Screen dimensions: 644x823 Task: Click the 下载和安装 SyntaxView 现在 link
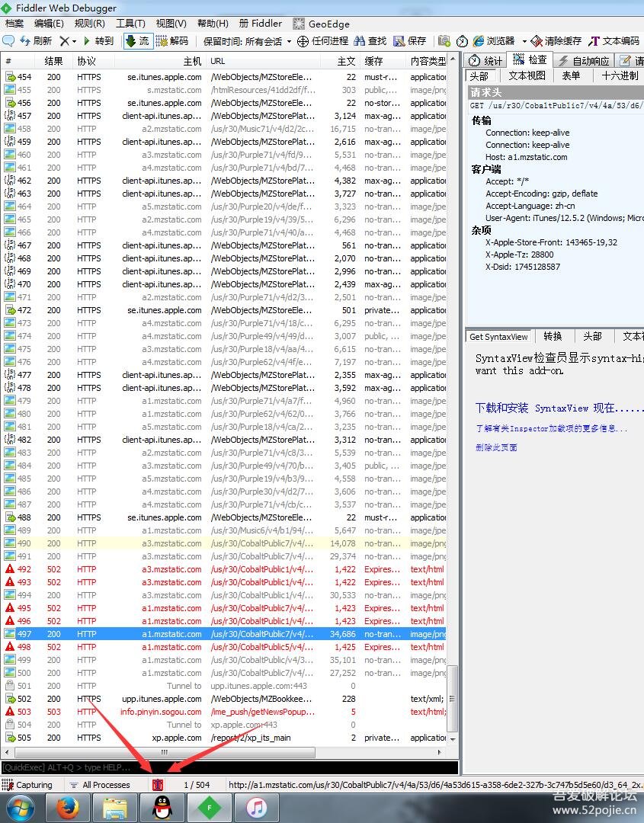tap(559, 408)
